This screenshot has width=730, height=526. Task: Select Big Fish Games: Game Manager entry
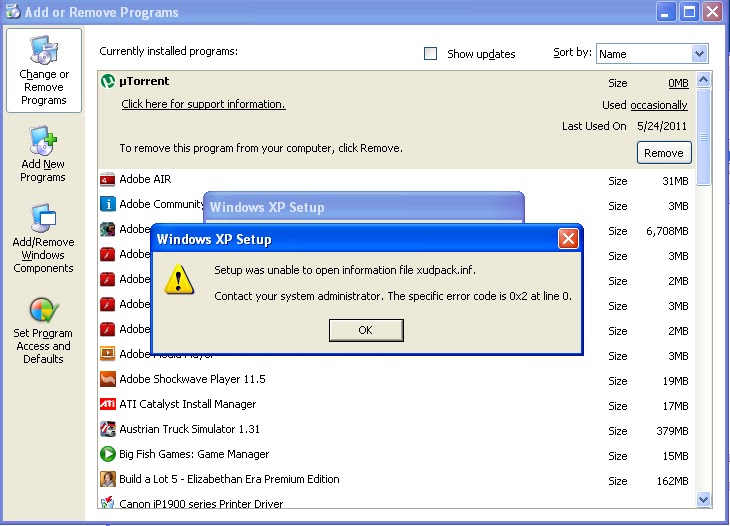pos(194,454)
